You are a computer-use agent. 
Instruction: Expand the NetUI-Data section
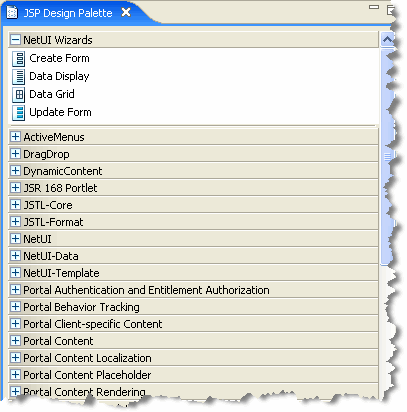pos(15,256)
